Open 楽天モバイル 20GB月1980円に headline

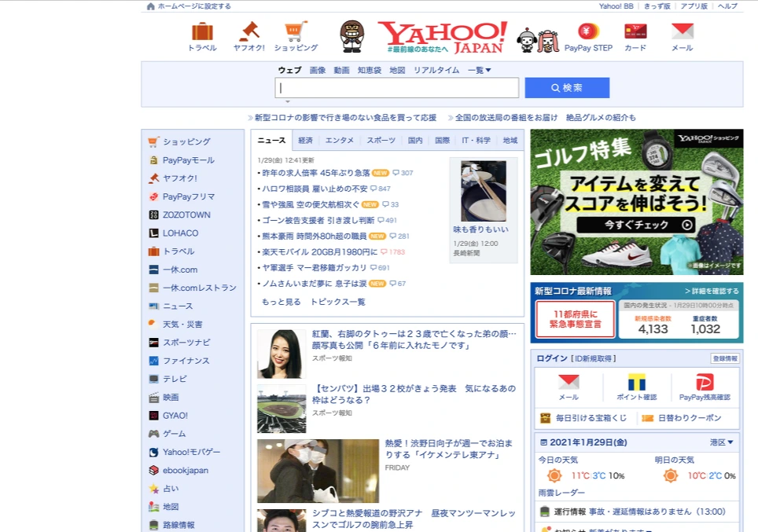point(319,251)
